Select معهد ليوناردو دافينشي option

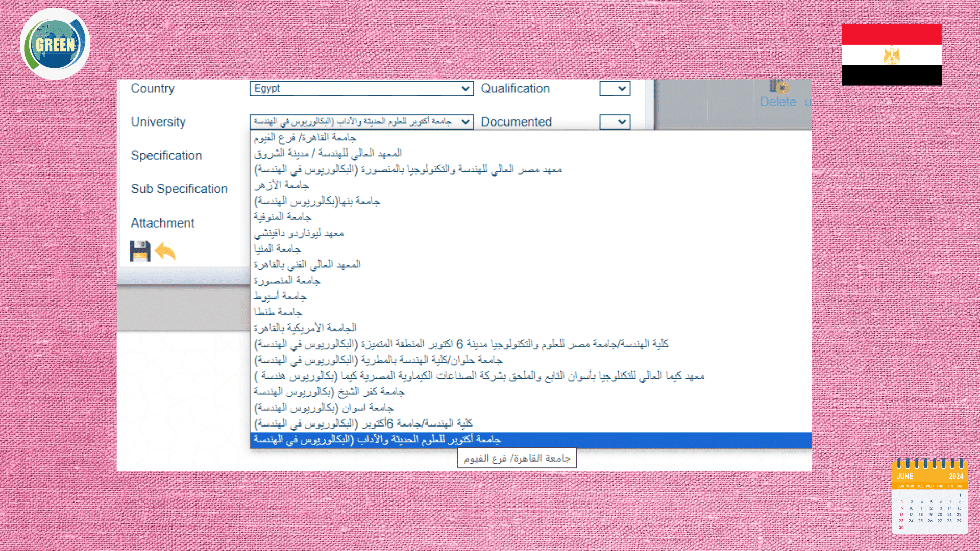click(x=299, y=233)
